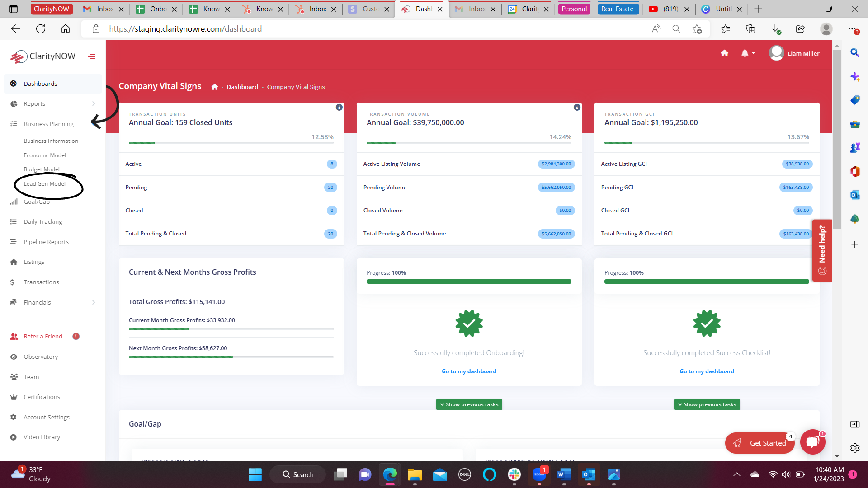
Task: Select the Budget Model menu item
Action: [x=41, y=169]
